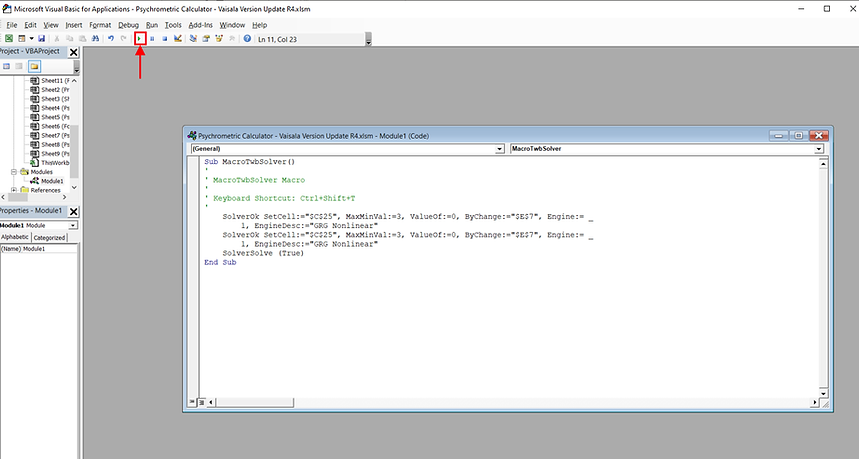This screenshot has width=859, height=459.
Task: Click the Insert UserForm toolbar icon
Action: coord(22,39)
